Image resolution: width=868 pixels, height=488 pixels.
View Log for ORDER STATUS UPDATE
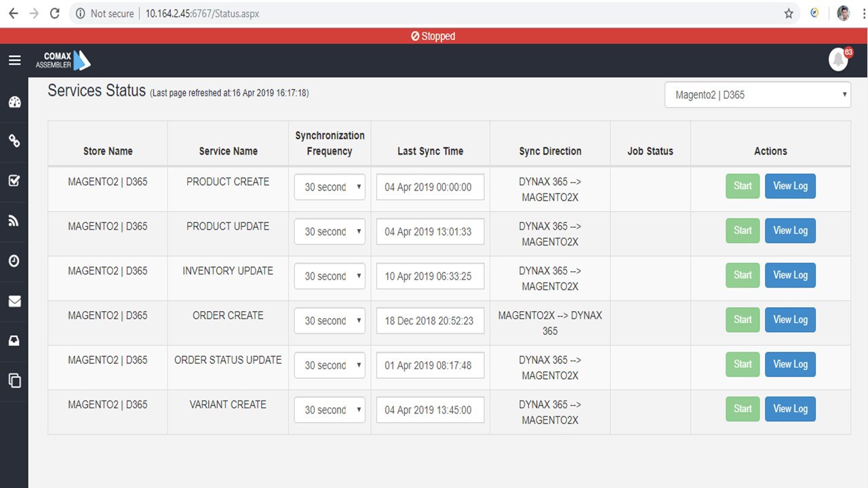point(791,365)
